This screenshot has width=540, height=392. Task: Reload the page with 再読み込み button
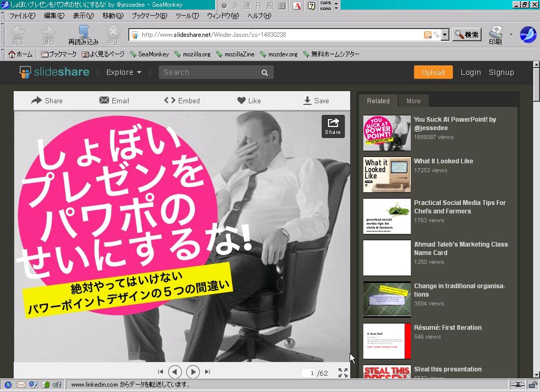[x=83, y=35]
